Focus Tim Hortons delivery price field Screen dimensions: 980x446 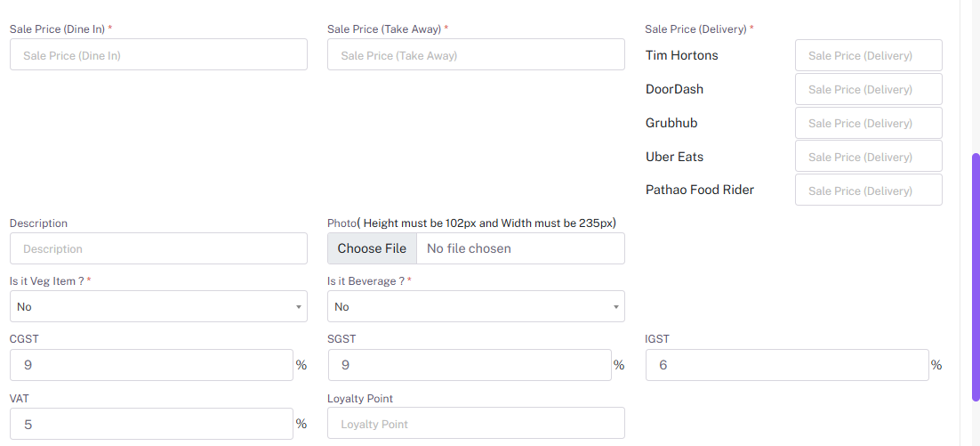coord(868,55)
